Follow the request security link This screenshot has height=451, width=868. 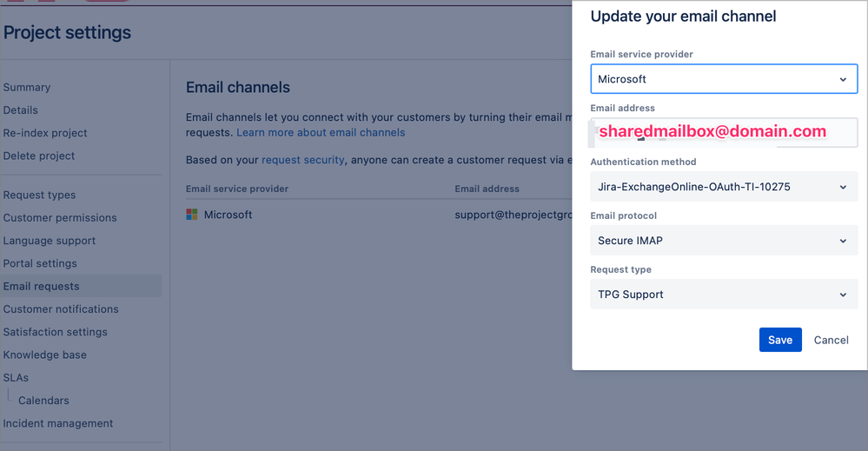pos(303,160)
